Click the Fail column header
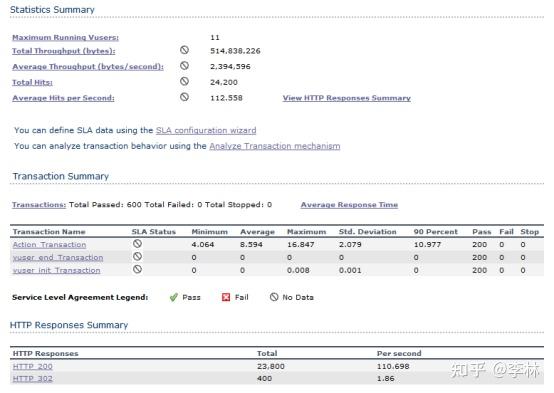Viewport: 554px width, 393px height. point(506,232)
